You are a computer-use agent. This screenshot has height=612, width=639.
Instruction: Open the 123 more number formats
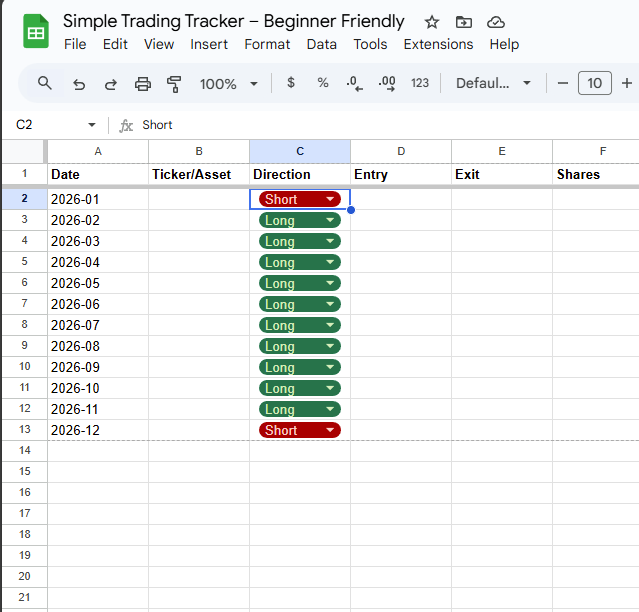pyautogui.click(x=420, y=83)
